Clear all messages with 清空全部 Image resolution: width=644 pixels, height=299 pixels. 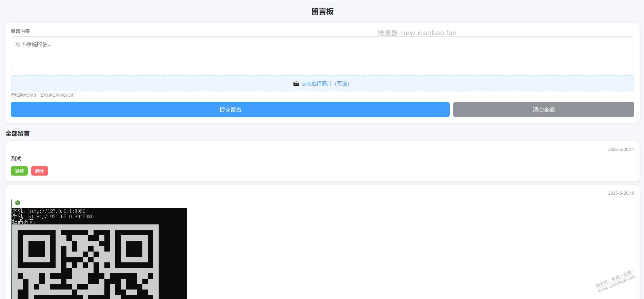point(544,109)
